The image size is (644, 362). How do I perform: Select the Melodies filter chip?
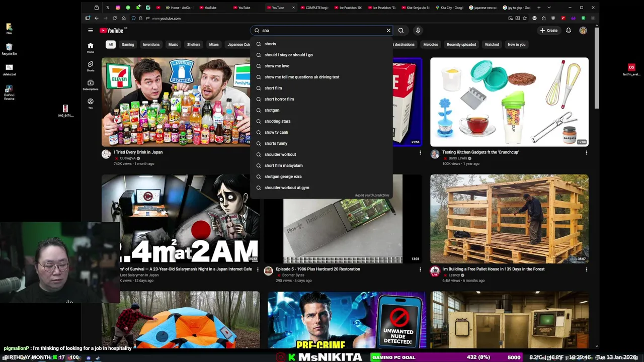(431, 44)
